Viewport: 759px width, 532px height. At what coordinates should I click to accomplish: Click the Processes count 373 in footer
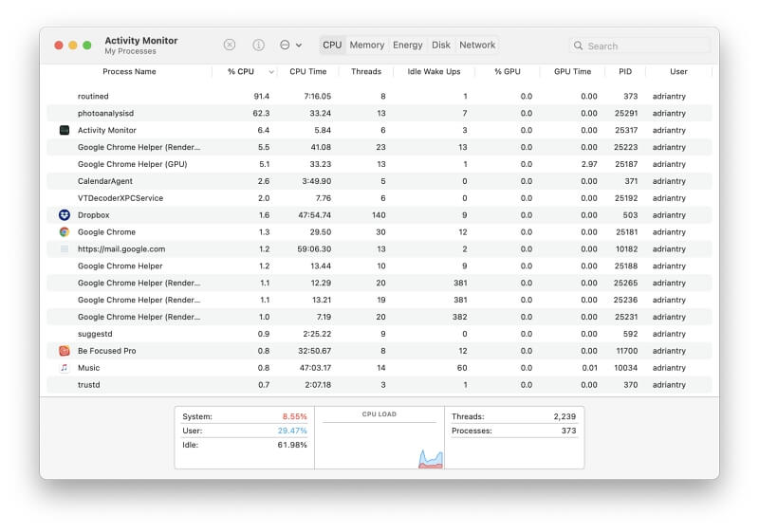[x=568, y=431]
